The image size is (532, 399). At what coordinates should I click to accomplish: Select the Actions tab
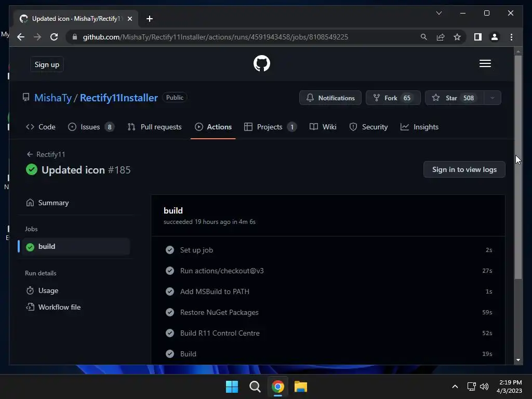[x=214, y=127]
